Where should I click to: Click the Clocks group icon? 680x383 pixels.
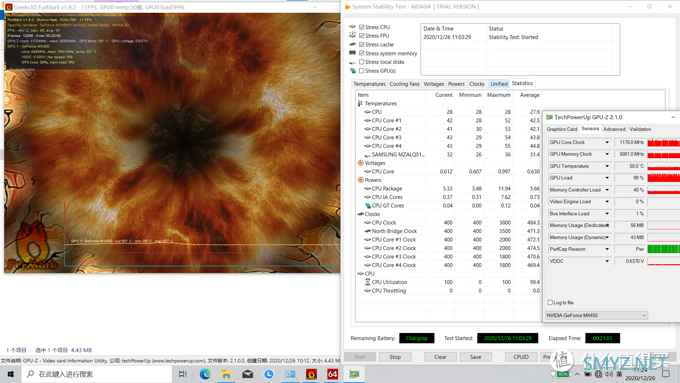coord(360,214)
